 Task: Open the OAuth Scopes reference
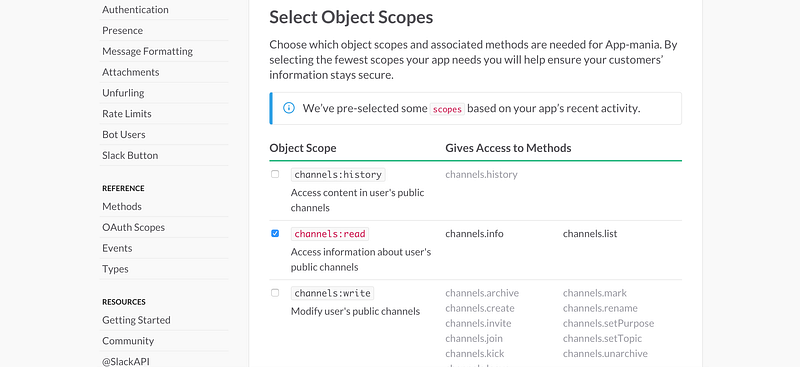134,228
